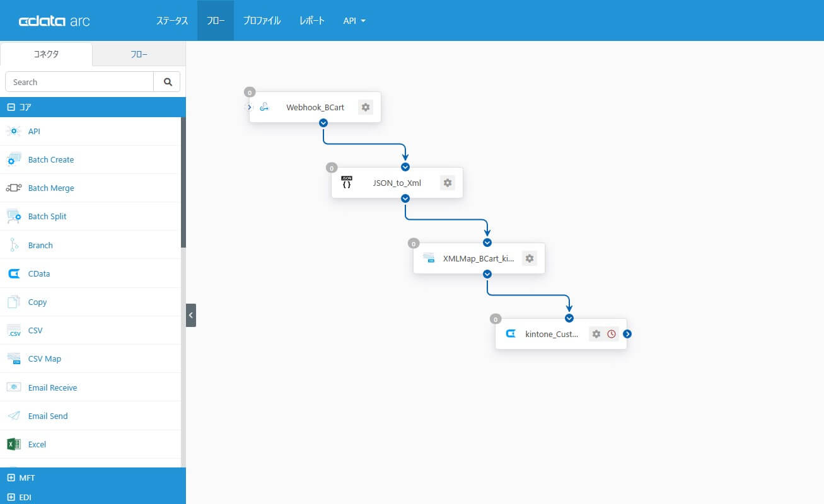
Task: Collapse the sidebar with the arrow handle
Action: 191,315
